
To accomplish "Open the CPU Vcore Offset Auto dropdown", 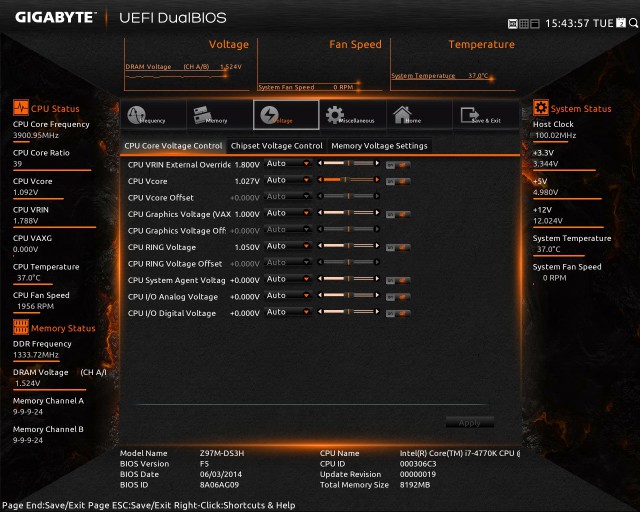I will pos(288,196).
